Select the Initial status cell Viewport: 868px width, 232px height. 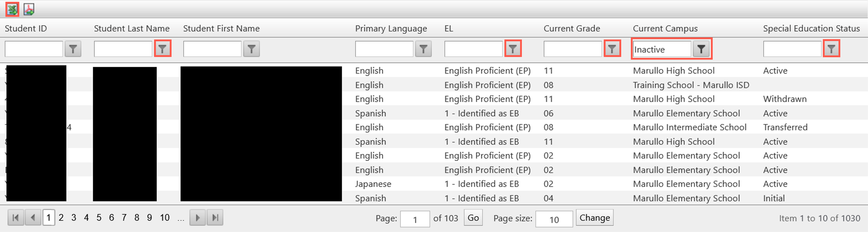point(774,198)
